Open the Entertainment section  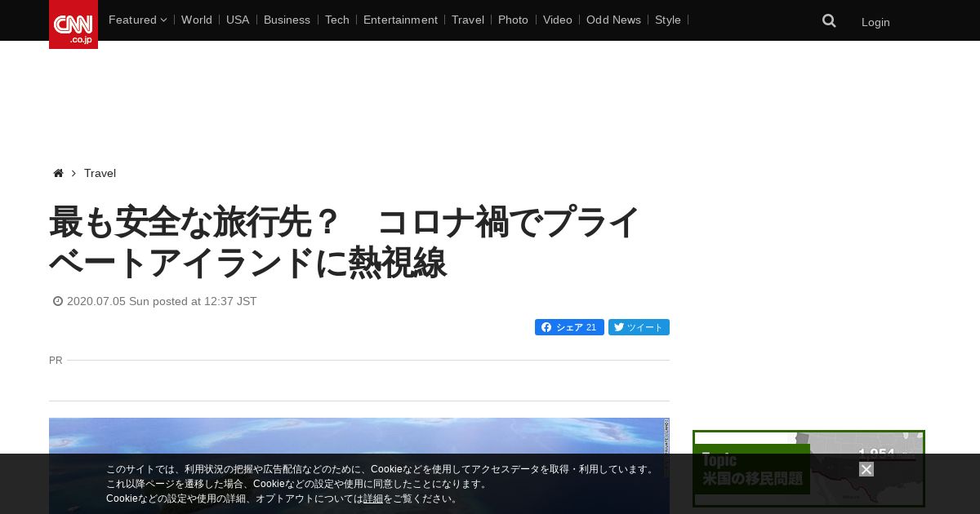click(400, 20)
